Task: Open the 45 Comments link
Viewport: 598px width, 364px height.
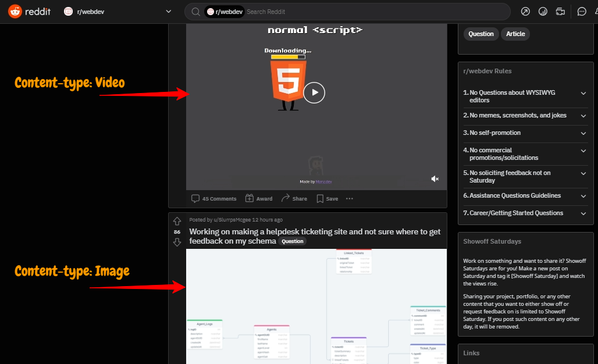Action: 213,198
